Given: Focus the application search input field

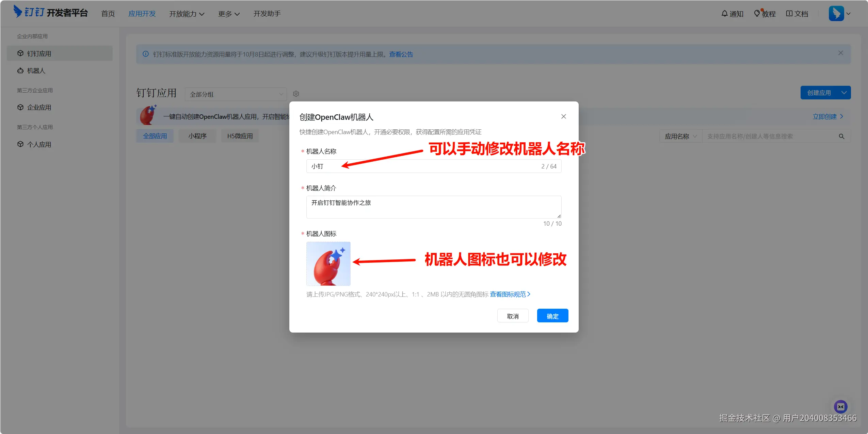Looking at the screenshot, I should pos(769,136).
